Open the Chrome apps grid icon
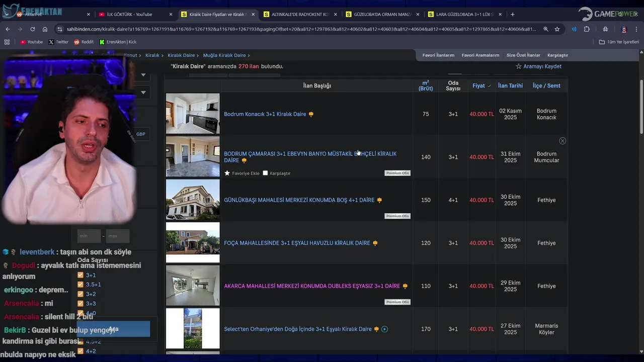This screenshot has width=644, height=362. [x=7, y=42]
